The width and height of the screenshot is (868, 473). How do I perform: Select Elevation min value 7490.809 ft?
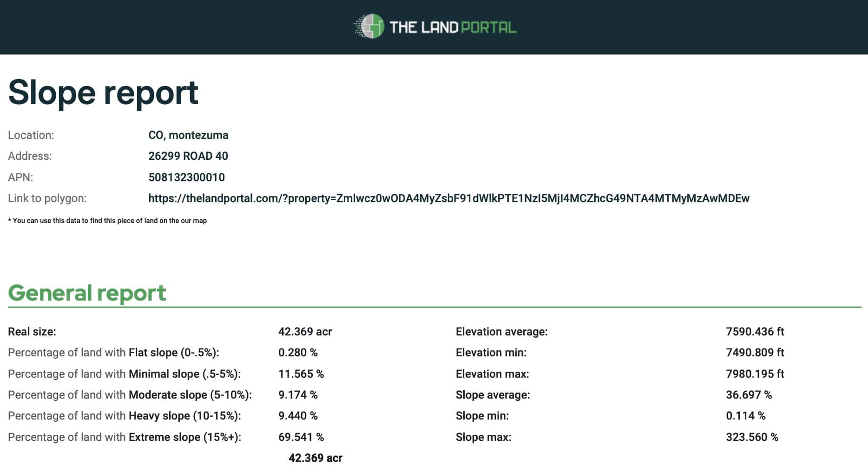pos(755,353)
